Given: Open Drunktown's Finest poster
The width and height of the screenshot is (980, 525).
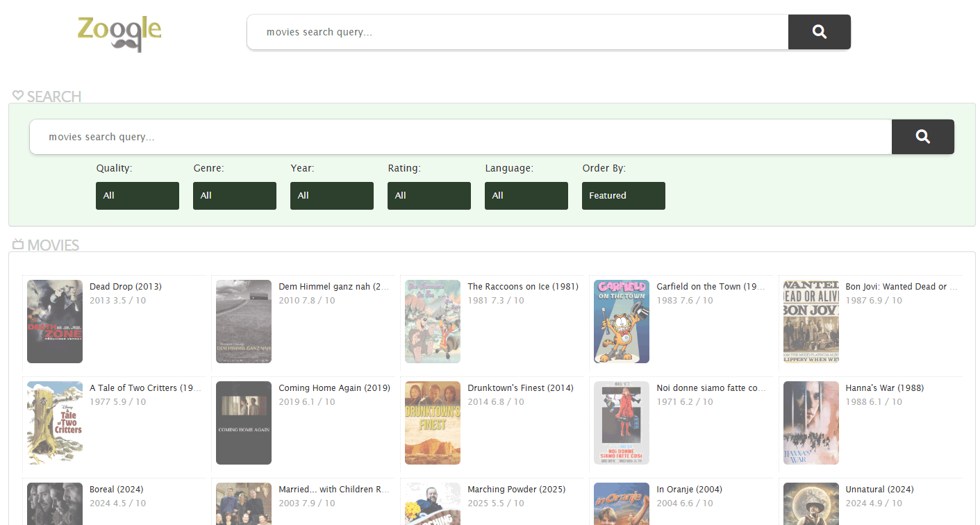Looking at the screenshot, I should 433,423.
